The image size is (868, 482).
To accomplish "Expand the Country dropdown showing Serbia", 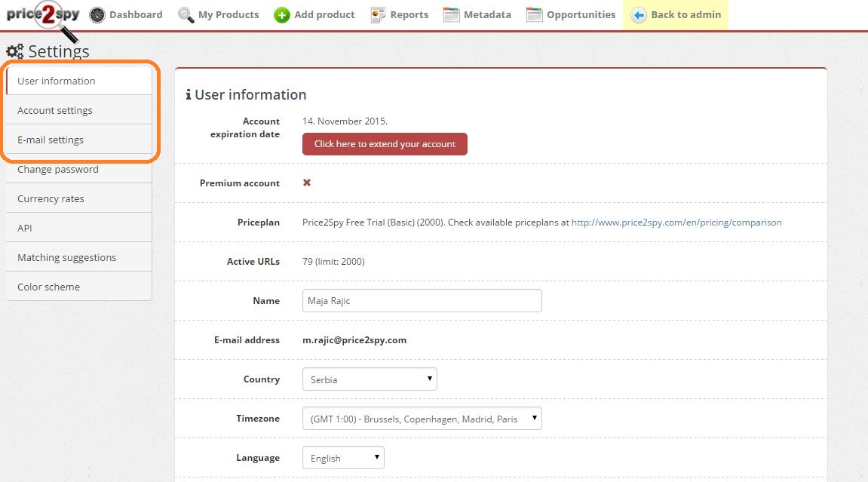I will tap(370, 379).
